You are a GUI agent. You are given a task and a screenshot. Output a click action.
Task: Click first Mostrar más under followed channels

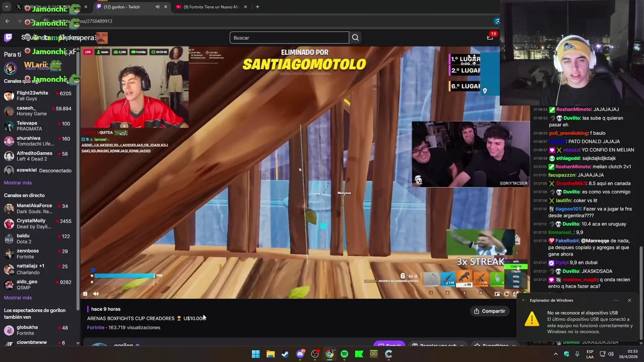(x=18, y=183)
